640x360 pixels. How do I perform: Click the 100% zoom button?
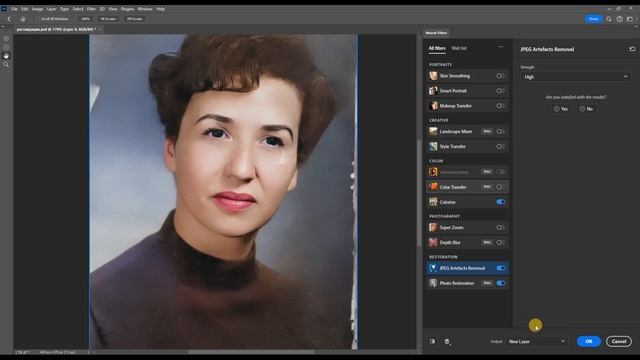pos(85,19)
